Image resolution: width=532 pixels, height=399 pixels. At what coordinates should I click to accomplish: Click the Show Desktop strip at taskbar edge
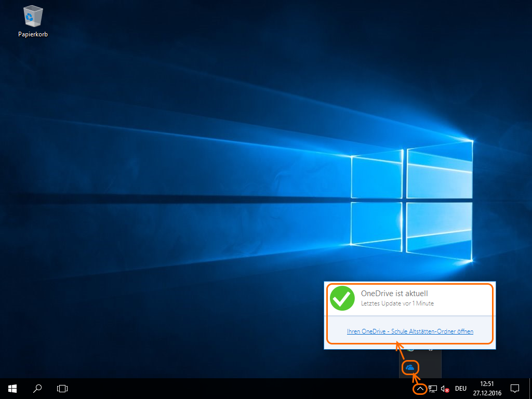click(x=530, y=389)
